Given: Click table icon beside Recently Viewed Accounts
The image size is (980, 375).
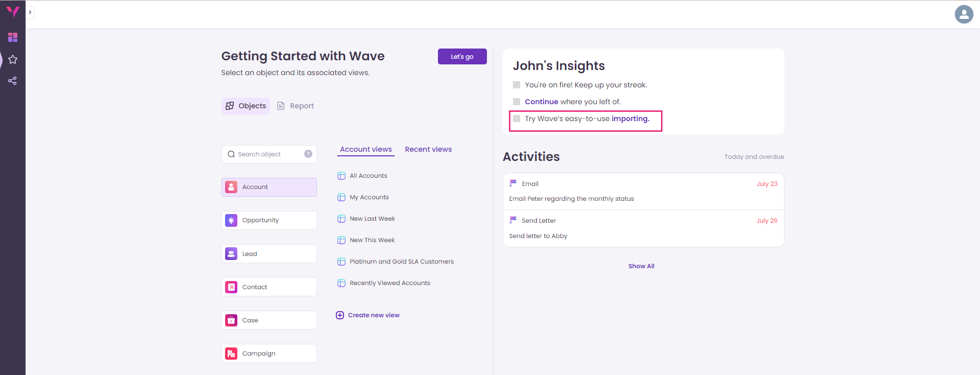Looking at the screenshot, I should 341,283.
